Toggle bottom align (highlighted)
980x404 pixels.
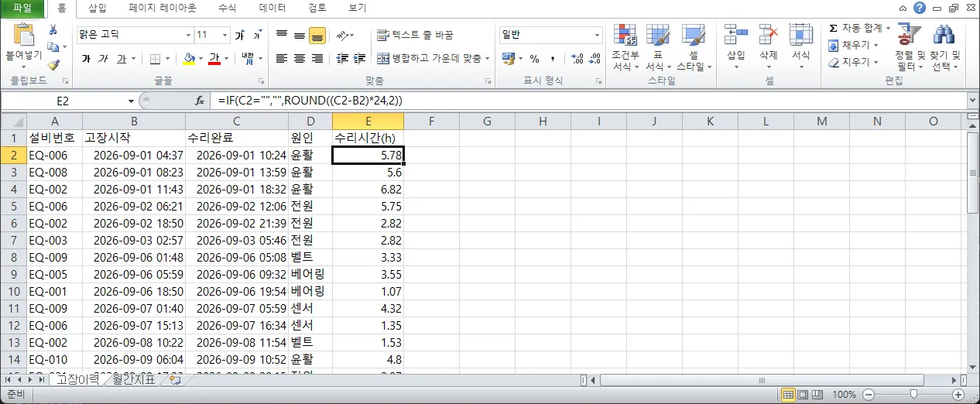[x=317, y=35]
